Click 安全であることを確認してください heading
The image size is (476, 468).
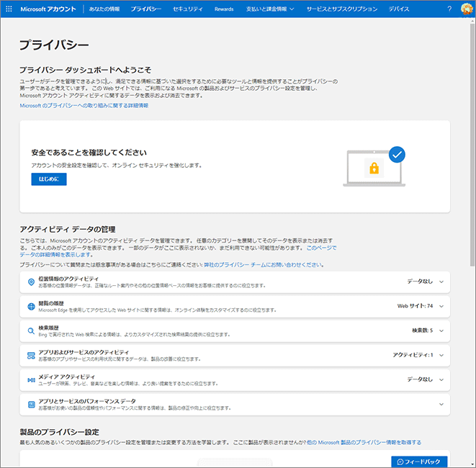tap(89, 153)
